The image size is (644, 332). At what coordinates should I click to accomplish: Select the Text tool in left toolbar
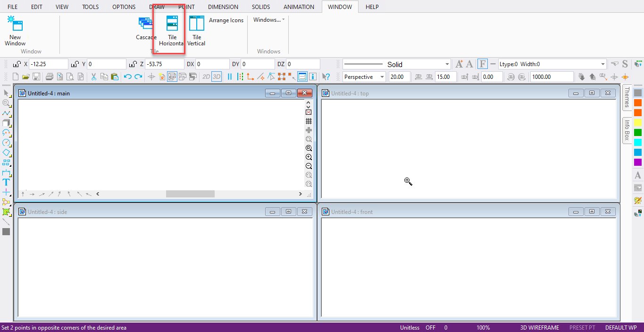pos(6,182)
